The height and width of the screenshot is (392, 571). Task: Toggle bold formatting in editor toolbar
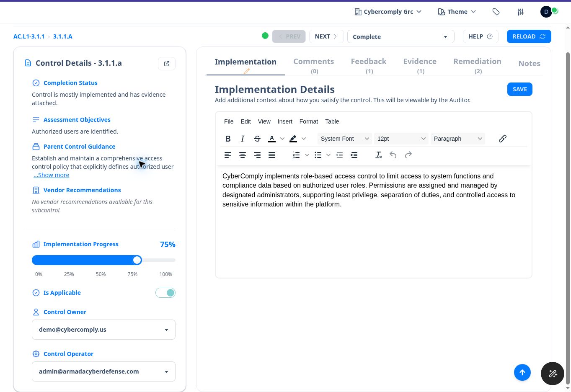(x=228, y=139)
